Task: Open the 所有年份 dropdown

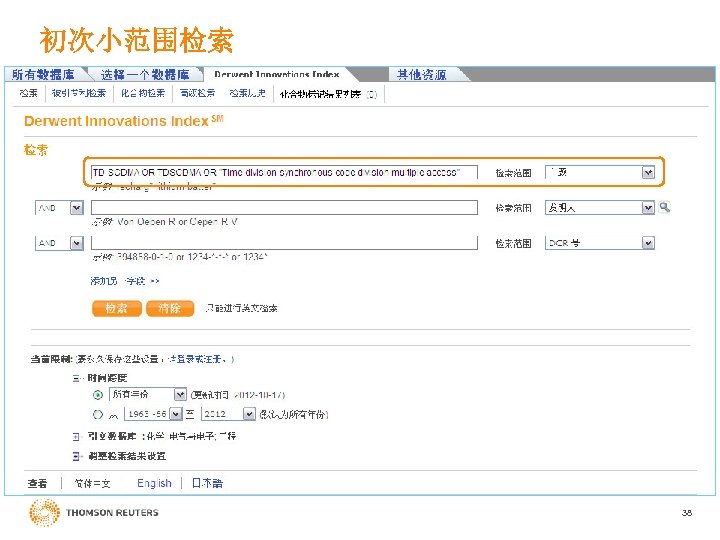Action: pos(147,394)
